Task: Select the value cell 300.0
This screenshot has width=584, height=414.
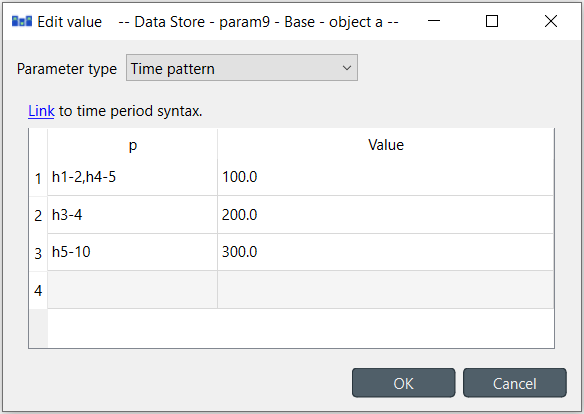Action: tap(385, 252)
